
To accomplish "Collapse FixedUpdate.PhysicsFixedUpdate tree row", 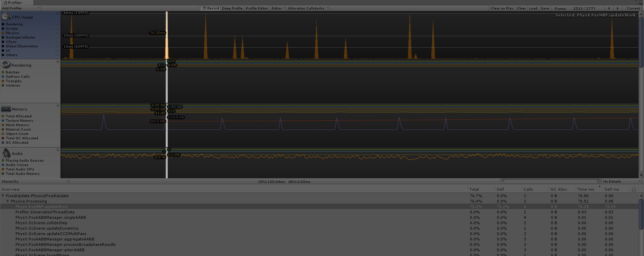I will [x=3, y=195].
